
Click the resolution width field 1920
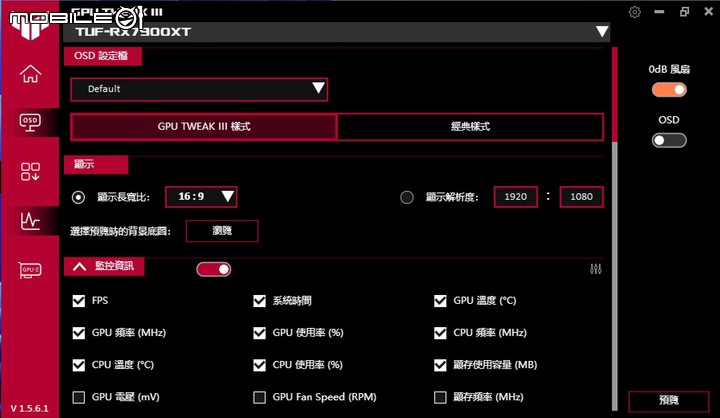coord(516,197)
